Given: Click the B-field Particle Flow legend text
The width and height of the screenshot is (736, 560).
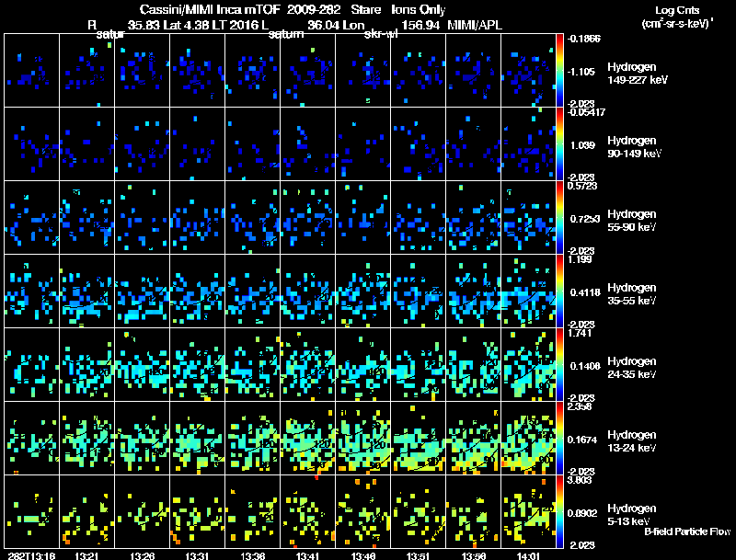Looking at the screenshot, I should [x=686, y=531].
